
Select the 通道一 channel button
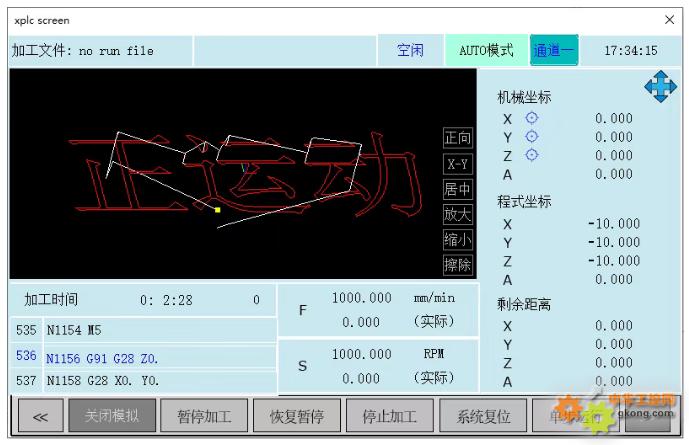pos(554,50)
